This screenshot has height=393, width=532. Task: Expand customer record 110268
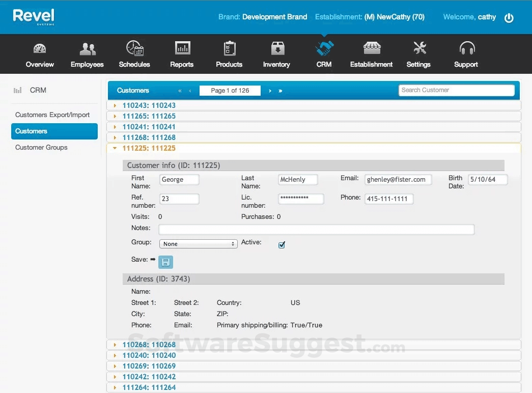(x=148, y=344)
